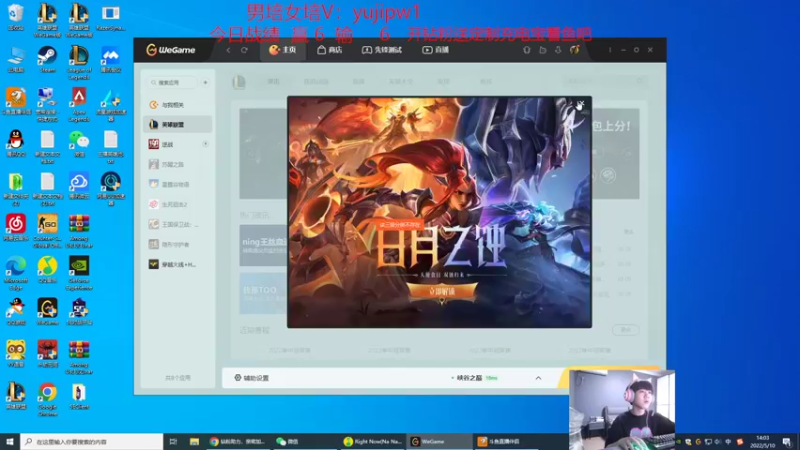
Task: Click the Windows taskbar search box
Action: coord(92,441)
